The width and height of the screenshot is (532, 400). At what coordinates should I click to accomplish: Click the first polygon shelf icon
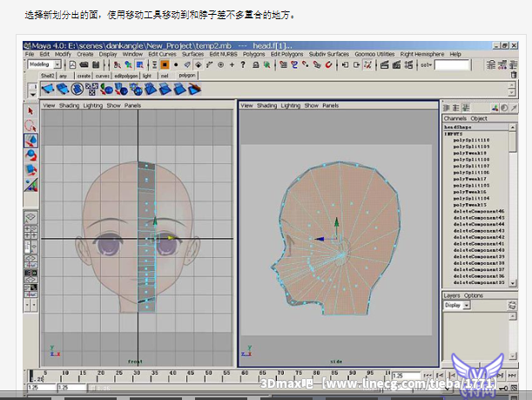point(49,88)
